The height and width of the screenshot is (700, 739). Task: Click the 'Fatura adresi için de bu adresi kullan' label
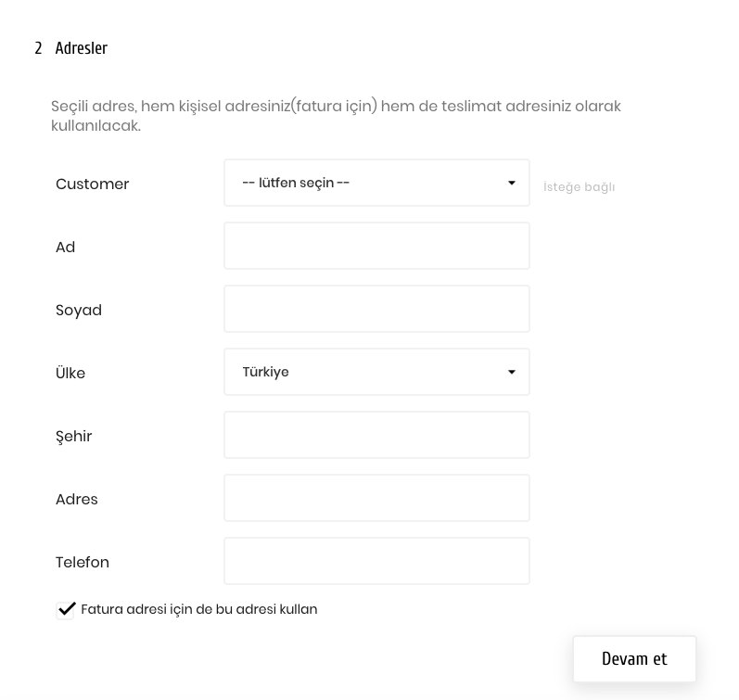198,609
